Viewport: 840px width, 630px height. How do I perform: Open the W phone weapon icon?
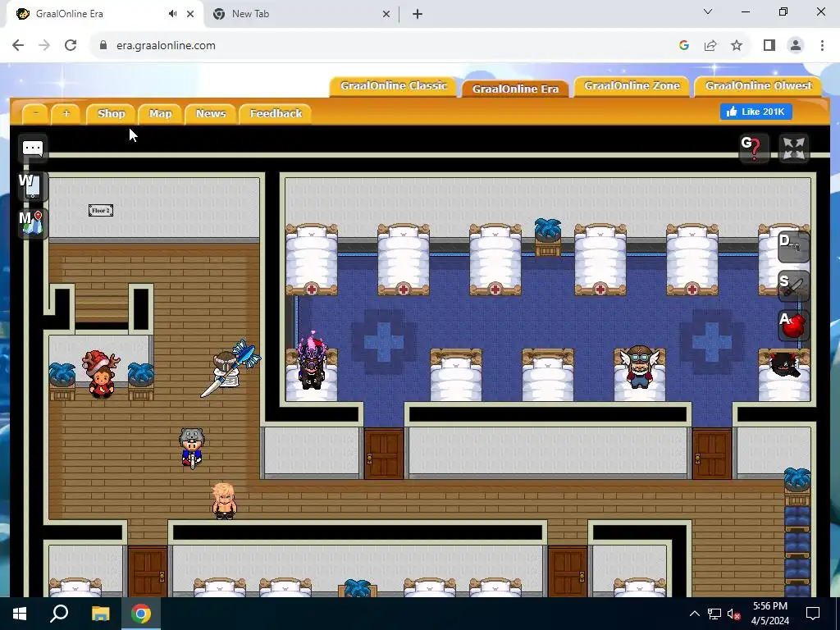click(x=33, y=186)
